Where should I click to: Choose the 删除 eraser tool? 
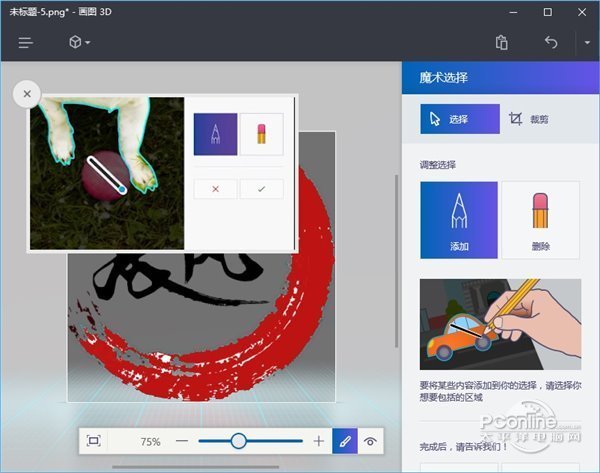540,220
